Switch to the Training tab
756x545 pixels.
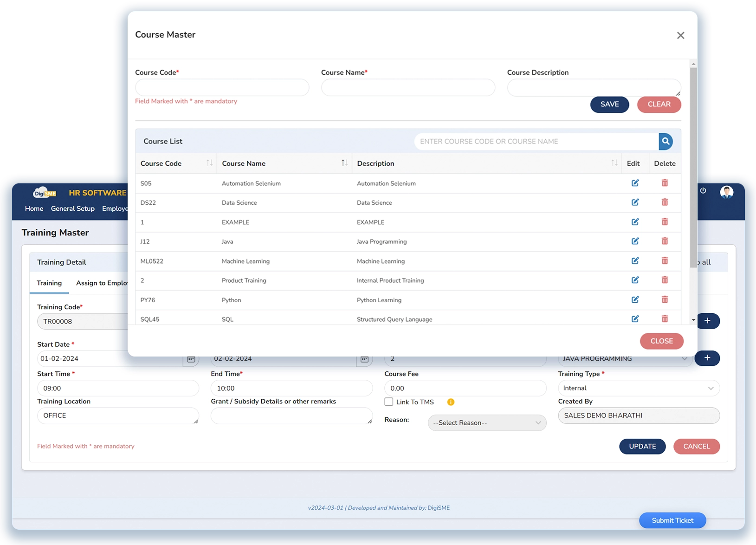(49, 283)
